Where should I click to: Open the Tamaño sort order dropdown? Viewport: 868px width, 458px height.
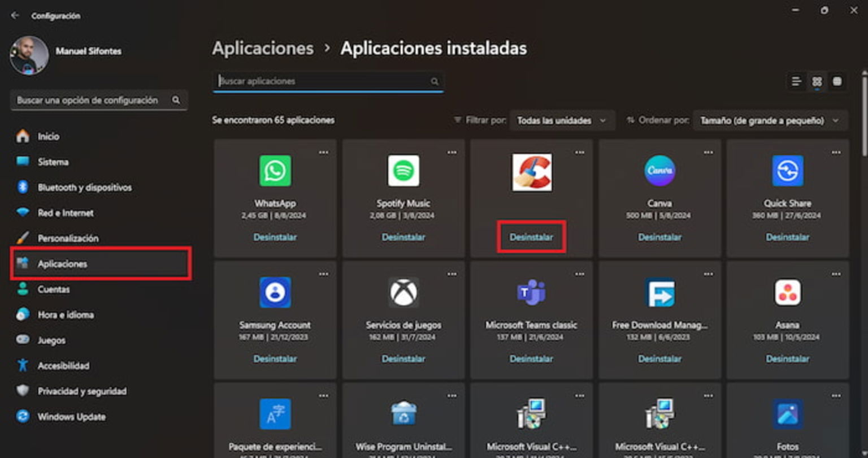tap(770, 120)
